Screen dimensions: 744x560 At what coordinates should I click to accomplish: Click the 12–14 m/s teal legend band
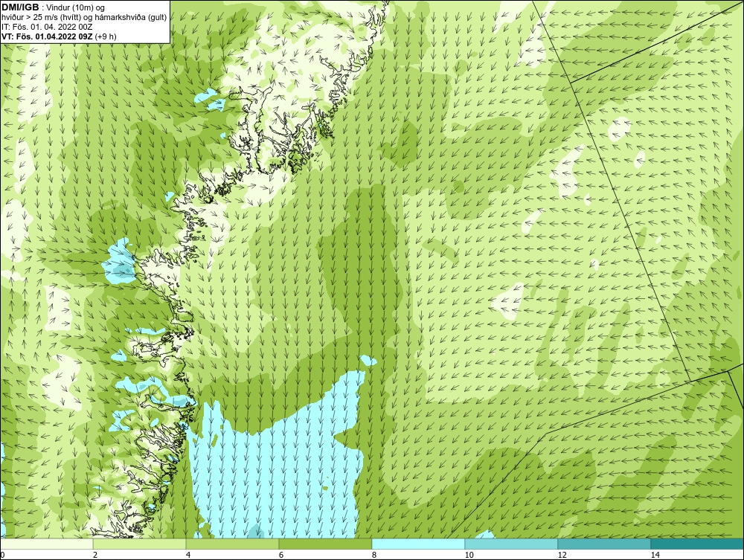(x=604, y=544)
